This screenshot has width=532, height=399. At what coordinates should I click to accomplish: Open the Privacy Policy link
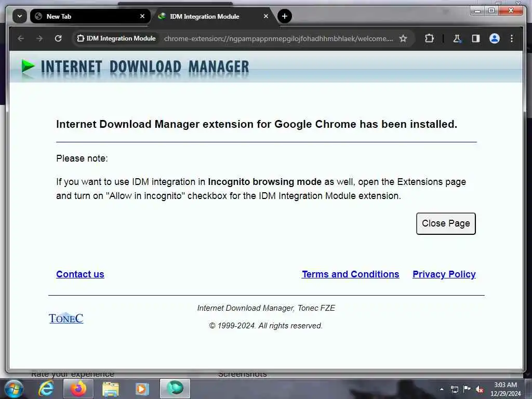coord(444,274)
